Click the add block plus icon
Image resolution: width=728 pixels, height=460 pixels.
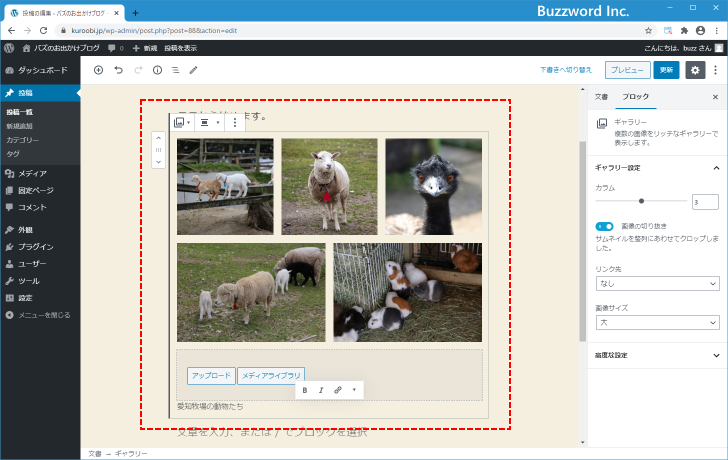point(98,70)
